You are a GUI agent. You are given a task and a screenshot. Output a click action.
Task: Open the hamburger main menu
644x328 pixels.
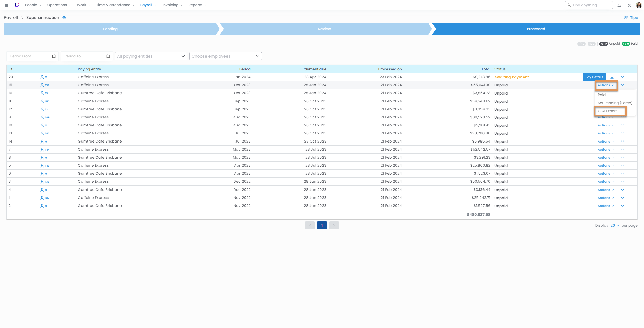[x=6, y=5]
